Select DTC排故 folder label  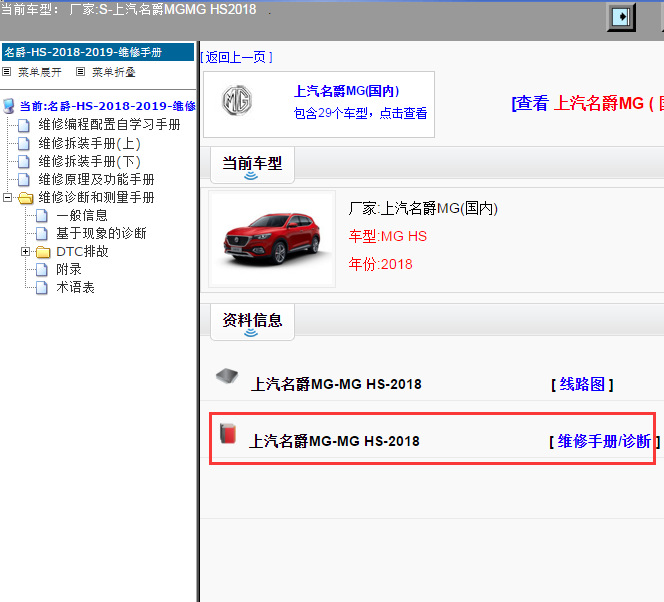[82, 251]
